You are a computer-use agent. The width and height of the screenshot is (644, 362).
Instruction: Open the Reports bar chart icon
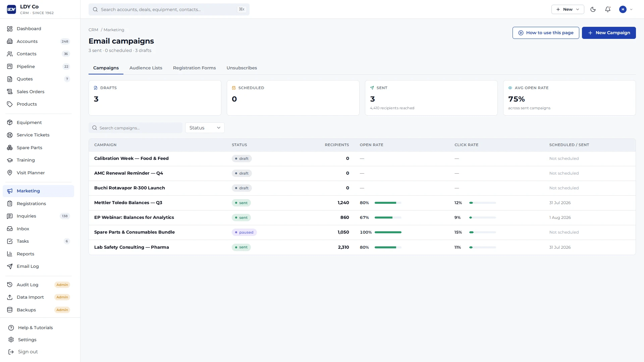10,254
